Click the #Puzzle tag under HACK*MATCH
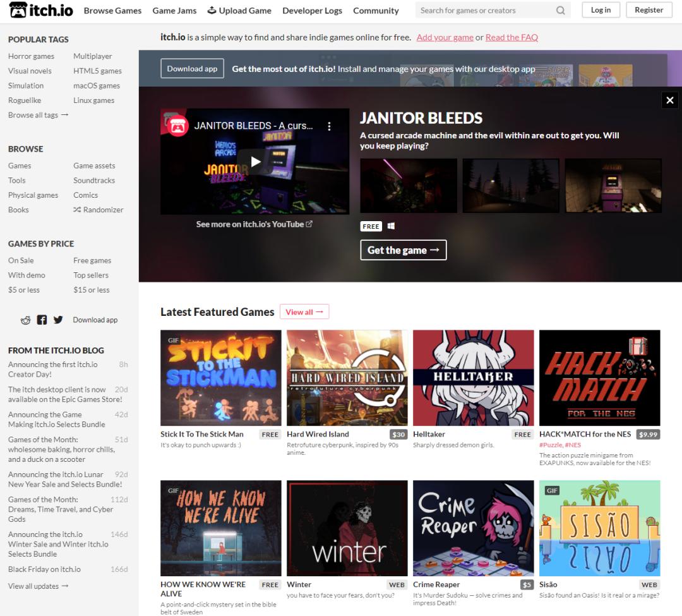Screen dimensions: 682x616 tap(551, 445)
